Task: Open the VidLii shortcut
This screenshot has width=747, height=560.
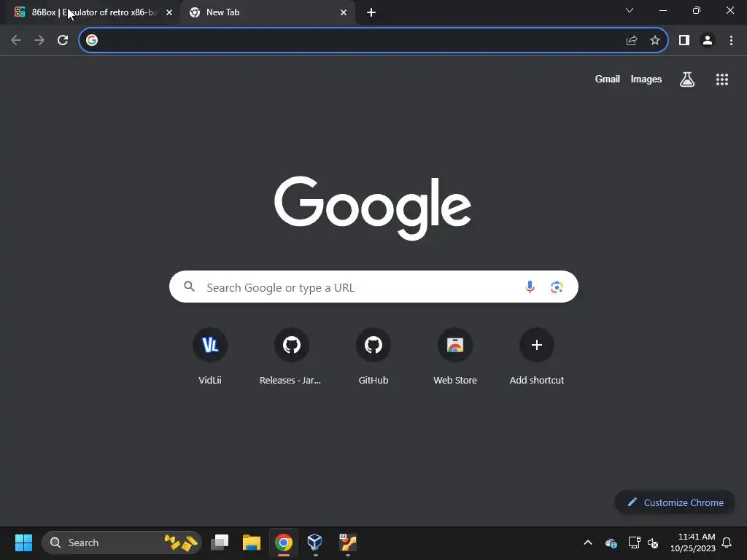Action: click(210, 355)
